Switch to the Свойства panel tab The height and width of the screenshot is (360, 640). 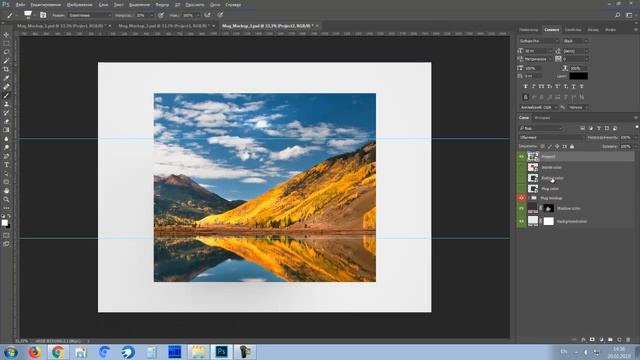pyautogui.click(x=573, y=30)
